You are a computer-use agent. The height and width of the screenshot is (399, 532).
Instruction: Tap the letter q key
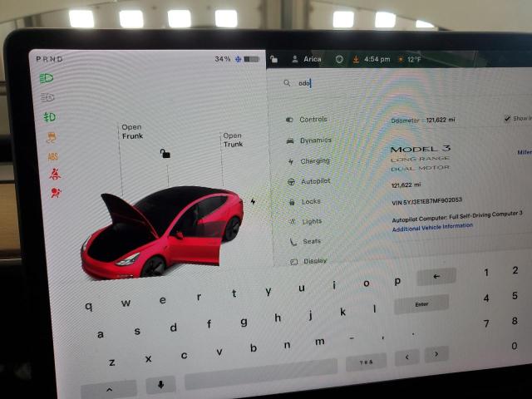click(89, 306)
